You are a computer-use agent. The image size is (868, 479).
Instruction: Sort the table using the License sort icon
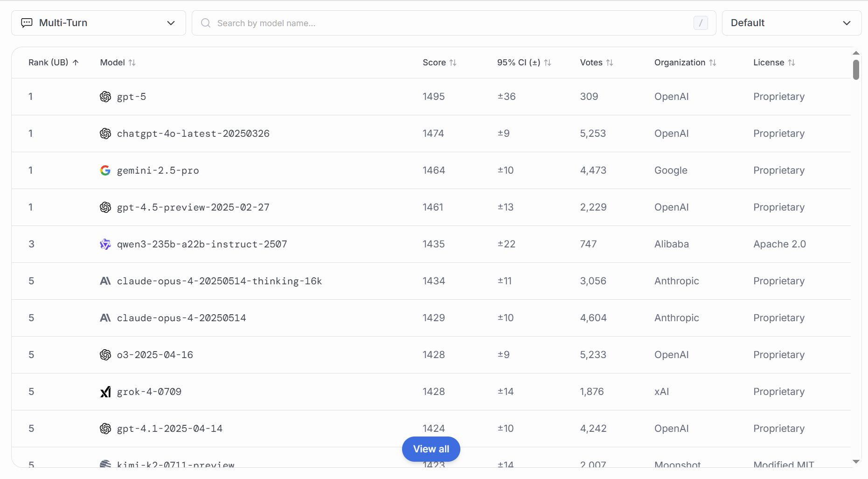[792, 63]
